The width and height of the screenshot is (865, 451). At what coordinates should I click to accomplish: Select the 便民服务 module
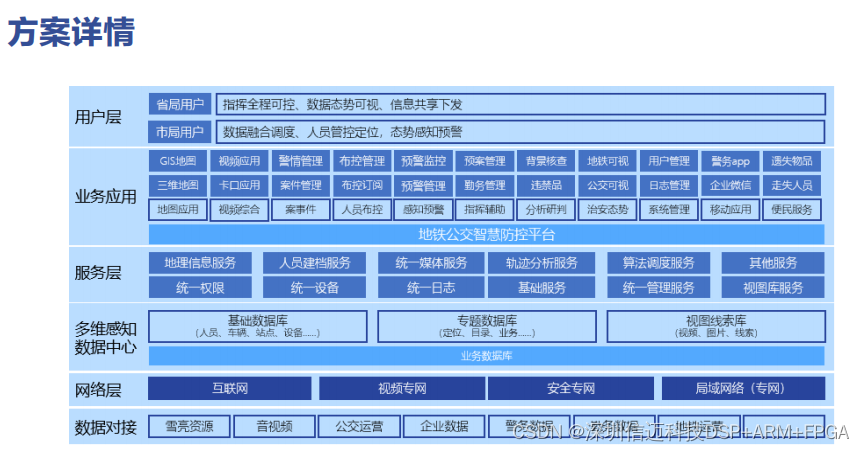pos(792,210)
